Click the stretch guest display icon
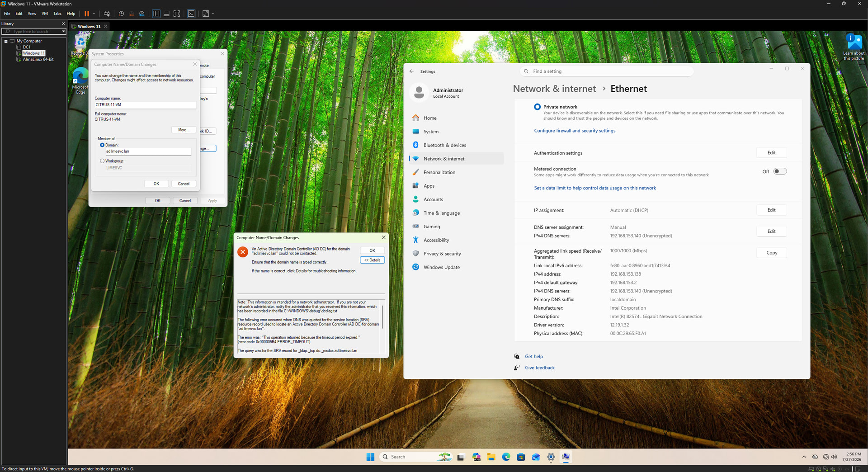This screenshot has height=472, width=868. pyautogui.click(x=206, y=14)
